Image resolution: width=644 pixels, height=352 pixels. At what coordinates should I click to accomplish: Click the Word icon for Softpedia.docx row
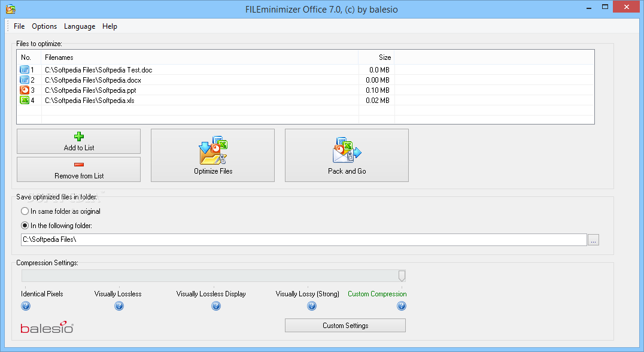tap(24, 80)
